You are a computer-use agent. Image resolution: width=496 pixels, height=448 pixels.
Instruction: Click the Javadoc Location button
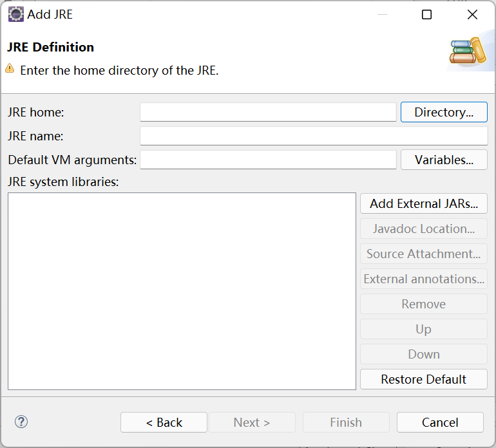423,229
